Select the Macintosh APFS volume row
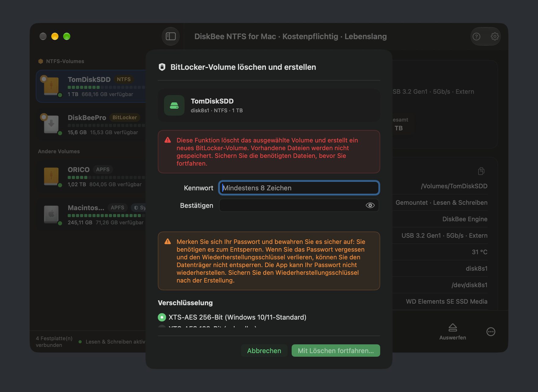Viewport: 538px width, 392px height. 91,215
